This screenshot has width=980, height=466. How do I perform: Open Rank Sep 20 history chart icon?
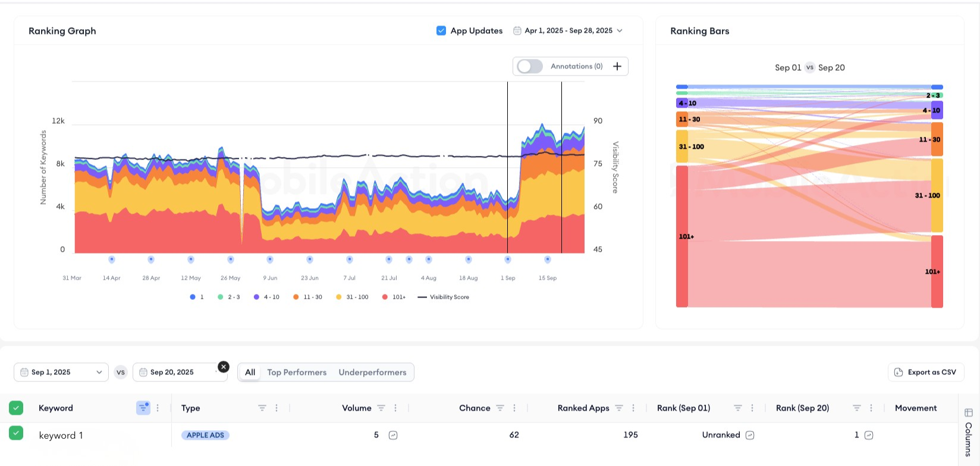click(869, 435)
